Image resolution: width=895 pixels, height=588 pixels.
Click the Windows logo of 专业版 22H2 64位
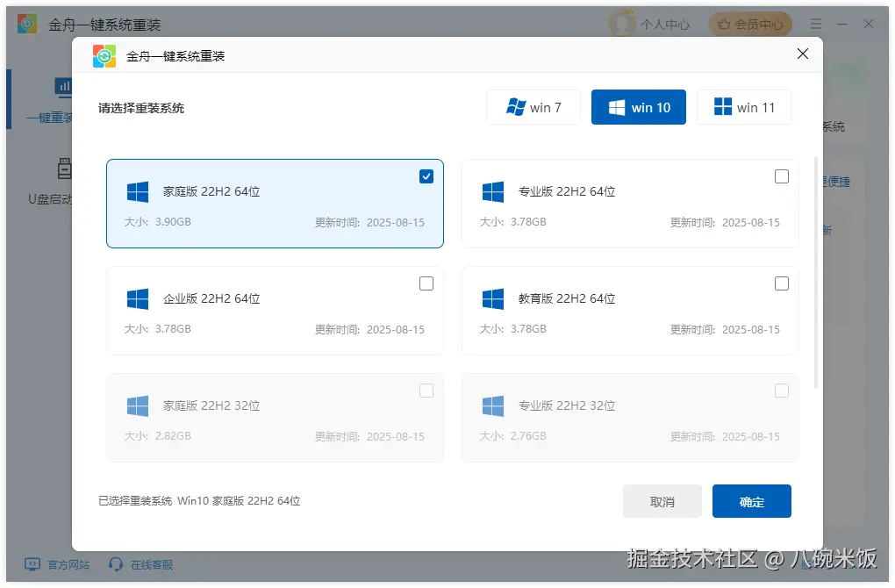click(493, 192)
